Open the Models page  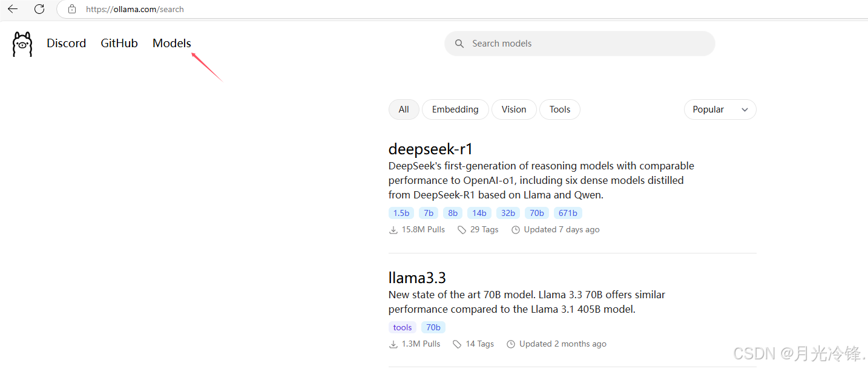(172, 44)
